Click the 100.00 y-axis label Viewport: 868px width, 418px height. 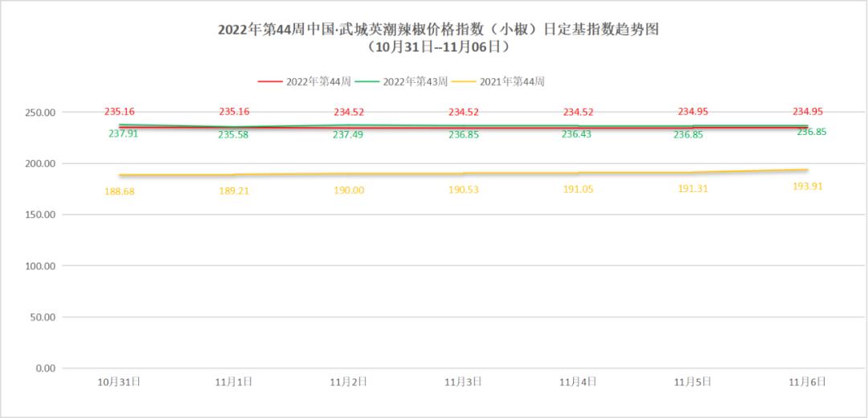41,266
